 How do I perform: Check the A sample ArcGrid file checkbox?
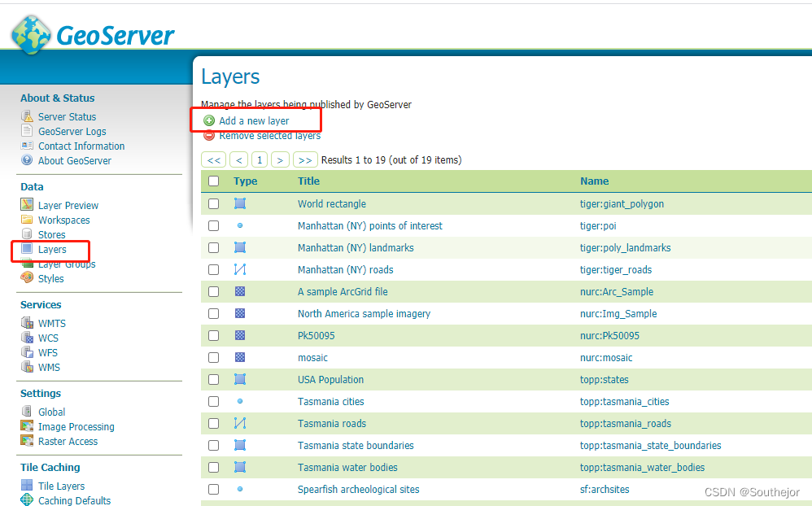pyautogui.click(x=213, y=291)
